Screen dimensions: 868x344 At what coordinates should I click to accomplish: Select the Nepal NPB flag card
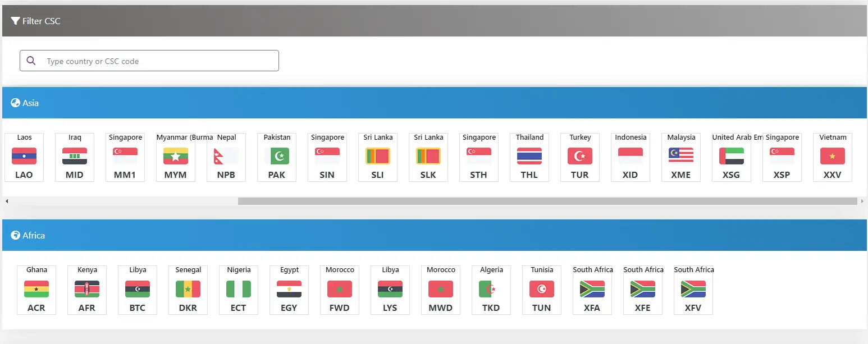[226, 157]
